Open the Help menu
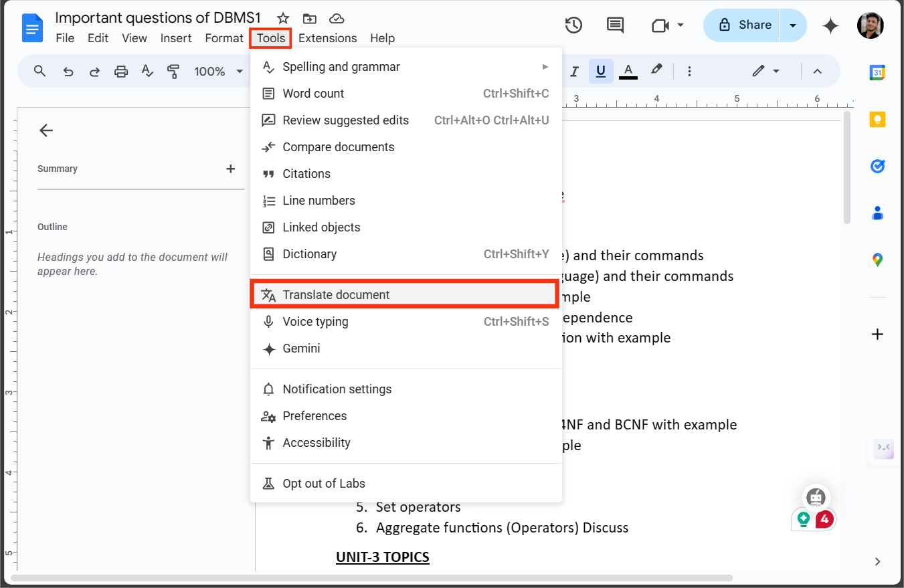The width and height of the screenshot is (904, 588). (383, 38)
